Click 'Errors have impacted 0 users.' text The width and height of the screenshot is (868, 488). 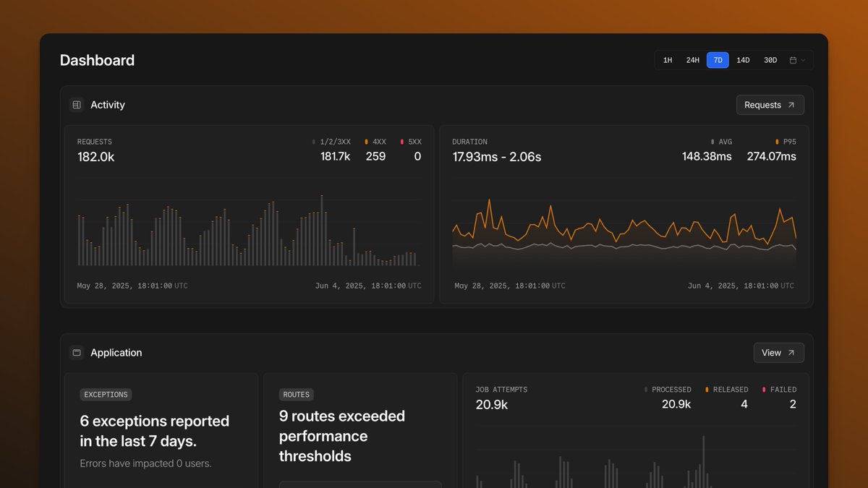tap(145, 463)
